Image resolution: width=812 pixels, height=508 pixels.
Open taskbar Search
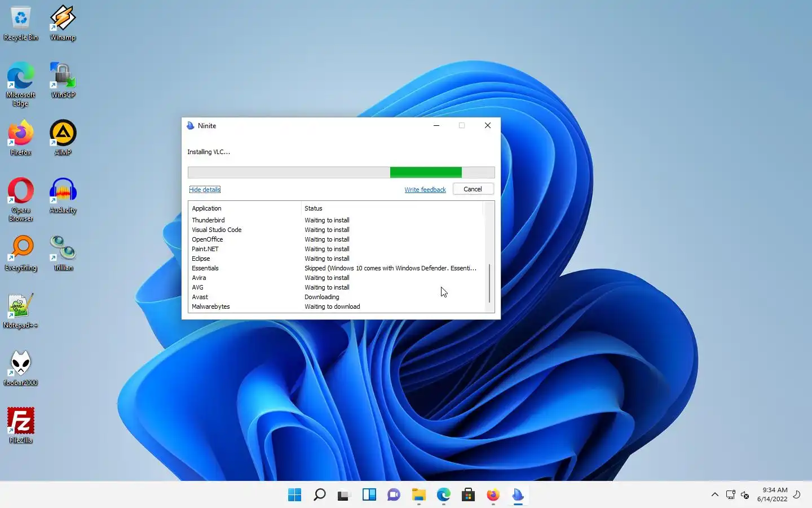[x=319, y=495]
